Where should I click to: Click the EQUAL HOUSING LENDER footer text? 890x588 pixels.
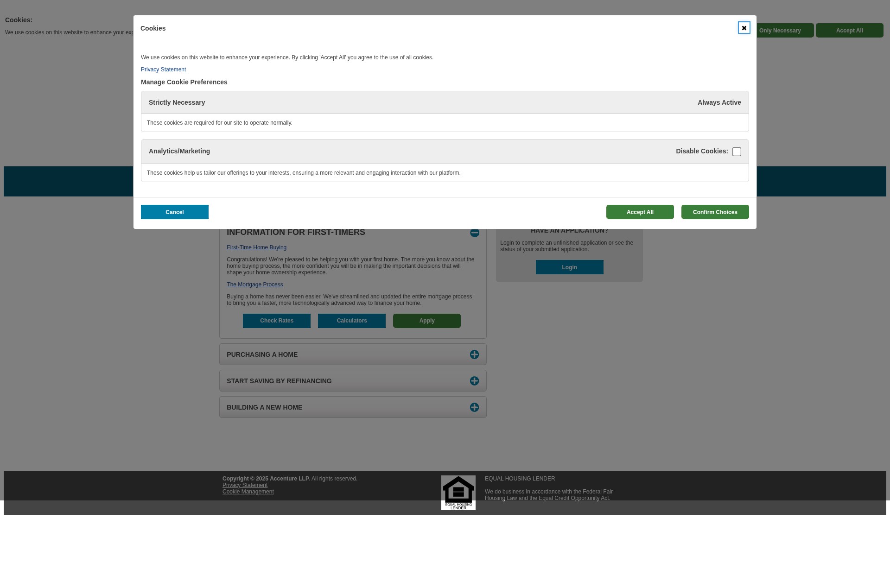520,479
